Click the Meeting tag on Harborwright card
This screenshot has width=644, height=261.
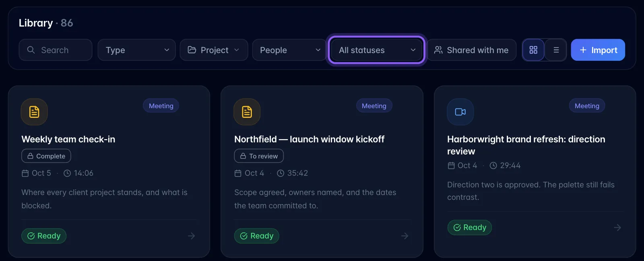pos(587,106)
